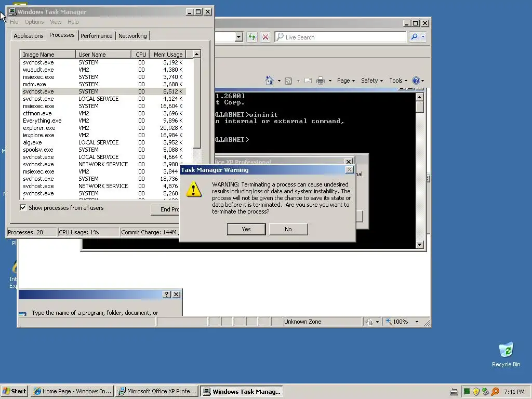The height and width of the screenshot is (399, 532).
Task: Open the zoom level dropdown arrow beside 100%
Action: 417,322
